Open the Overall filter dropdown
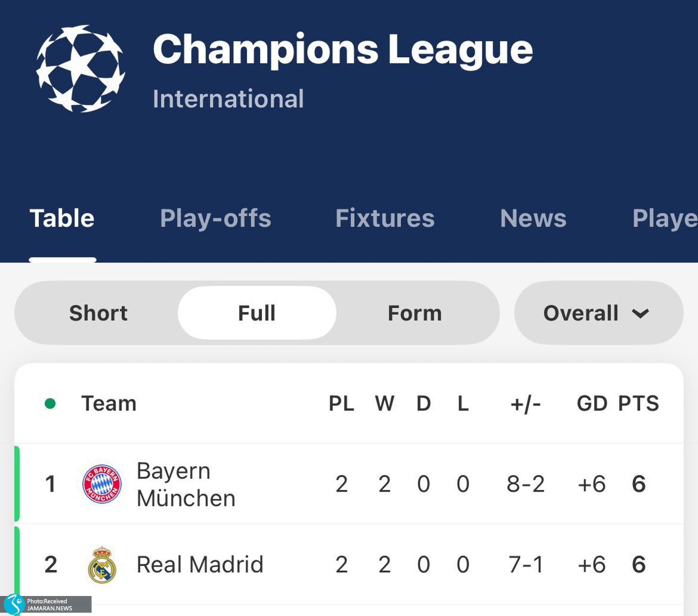Screen dimensions: 698x616 coord(581,313)
